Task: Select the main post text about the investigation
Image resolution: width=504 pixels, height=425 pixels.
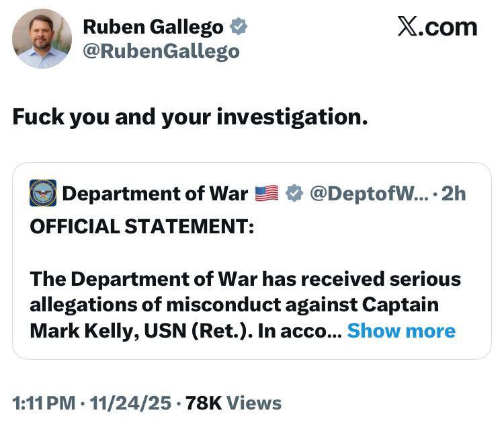Action: tap(190, 116)
